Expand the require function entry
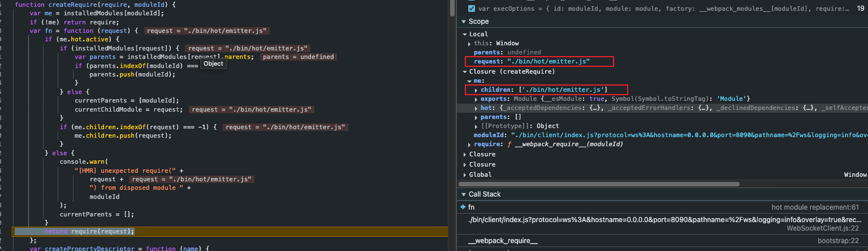 point(469,144)
